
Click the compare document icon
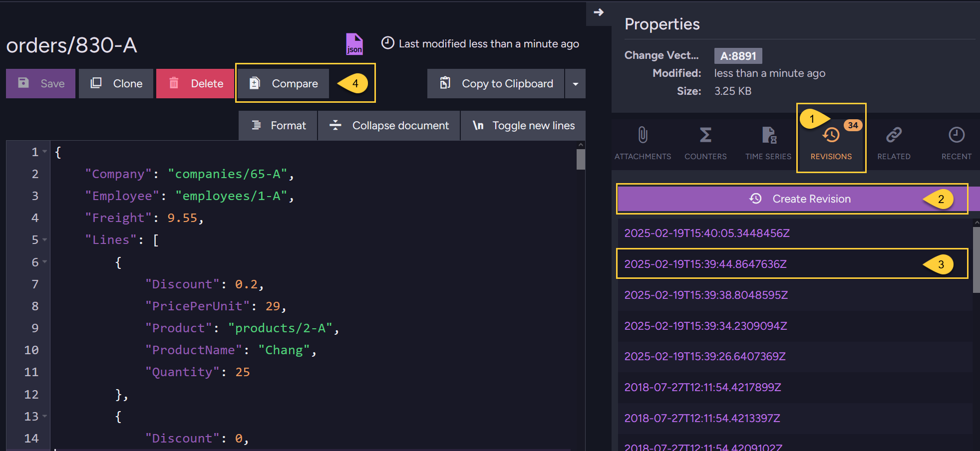point(255,83)
